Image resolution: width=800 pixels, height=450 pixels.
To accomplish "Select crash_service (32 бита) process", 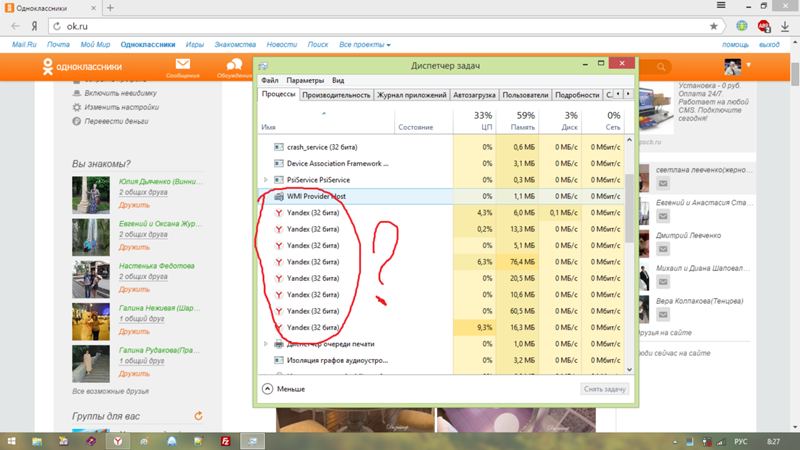I will click(x=441, y=147).
